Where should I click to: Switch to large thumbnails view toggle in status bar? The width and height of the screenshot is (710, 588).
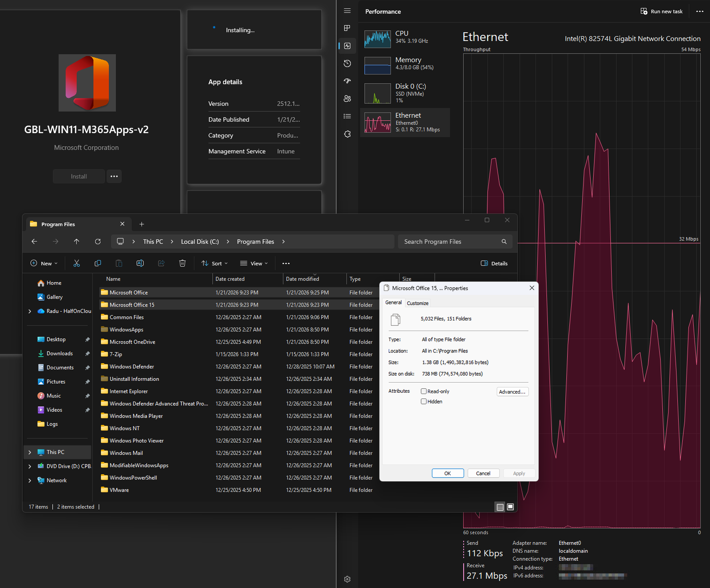pyautogui.click(x=510, y=507)
